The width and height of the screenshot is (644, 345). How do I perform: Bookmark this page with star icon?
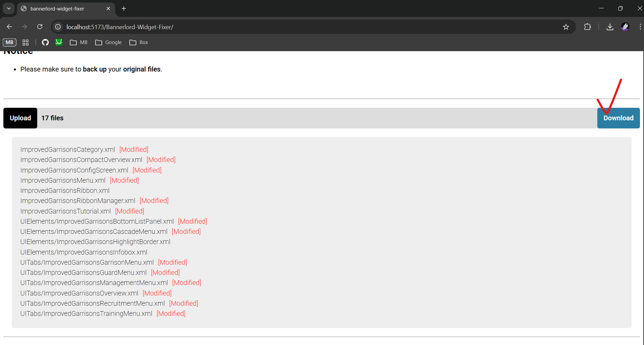click(566, 27)
